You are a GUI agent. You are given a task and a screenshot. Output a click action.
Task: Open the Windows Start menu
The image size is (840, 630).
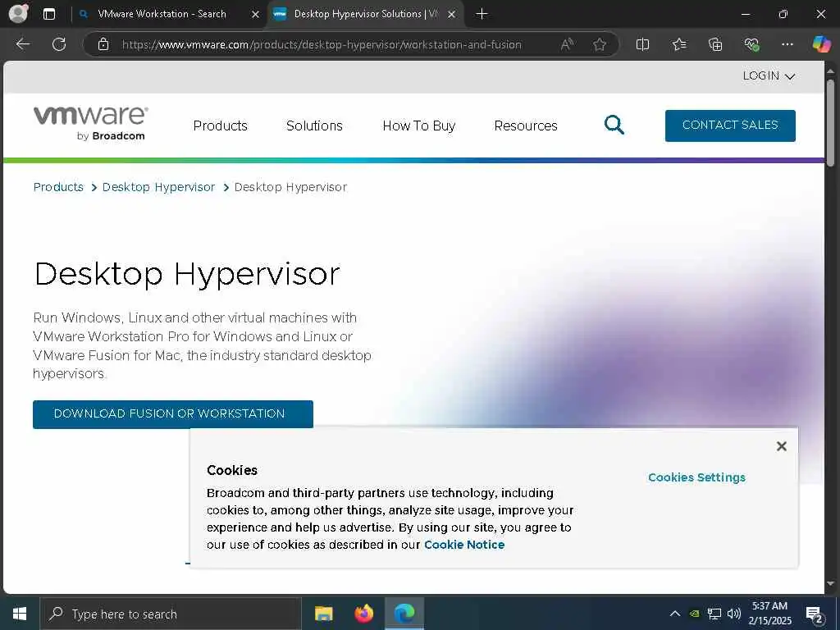point(20,614)
